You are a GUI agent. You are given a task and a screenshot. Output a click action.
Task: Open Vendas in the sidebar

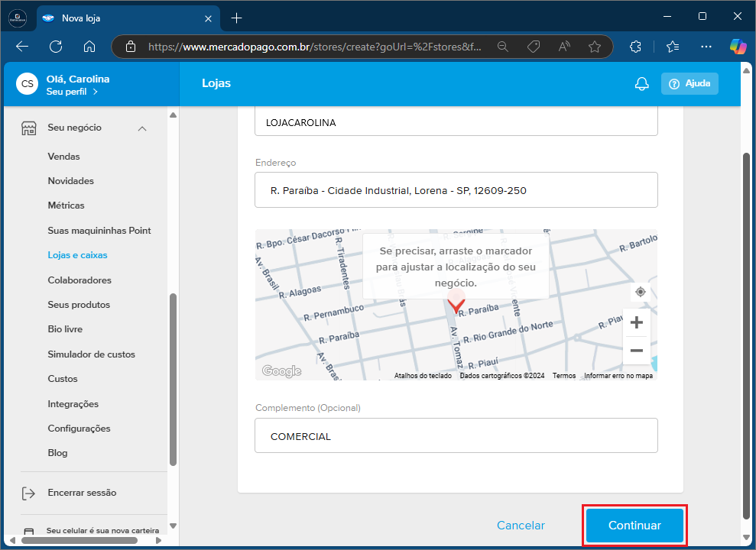(63, 157)
